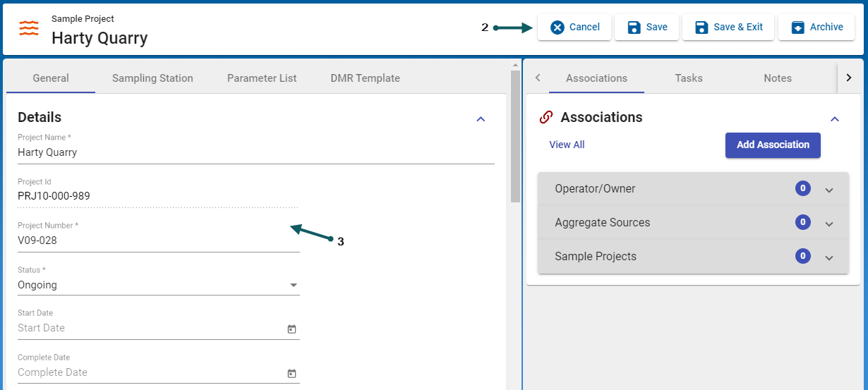The width and height of the screenshot is (868, 390).
Task: Click the red link icon beside Associations
Action: point(545,118)
